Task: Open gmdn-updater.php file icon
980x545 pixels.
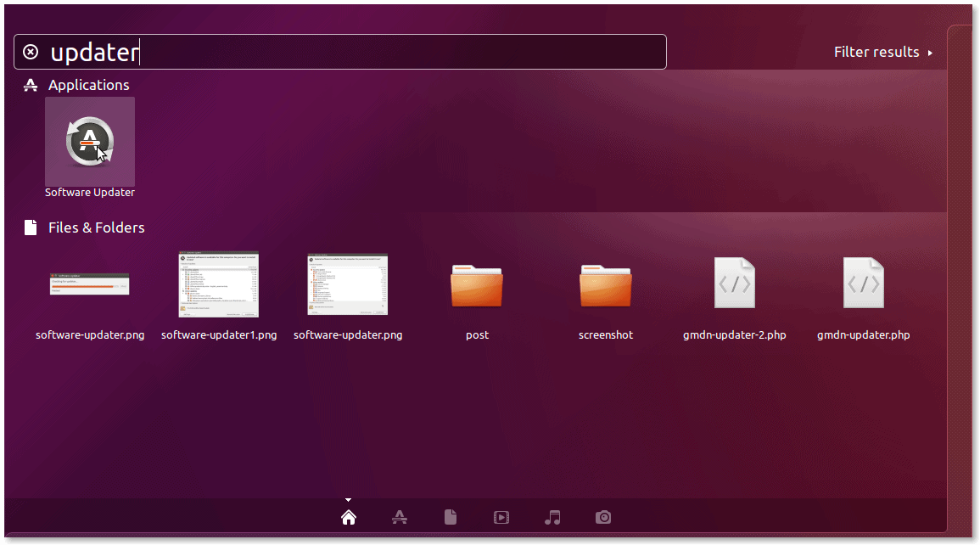Action: [x=863, y=284]
